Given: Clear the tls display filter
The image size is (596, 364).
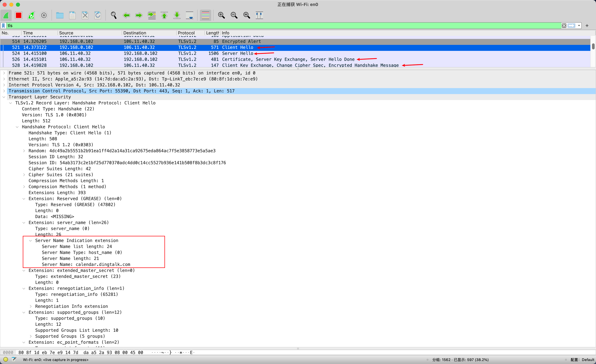Looking at the screenshot, I should (x=564, y=26).
